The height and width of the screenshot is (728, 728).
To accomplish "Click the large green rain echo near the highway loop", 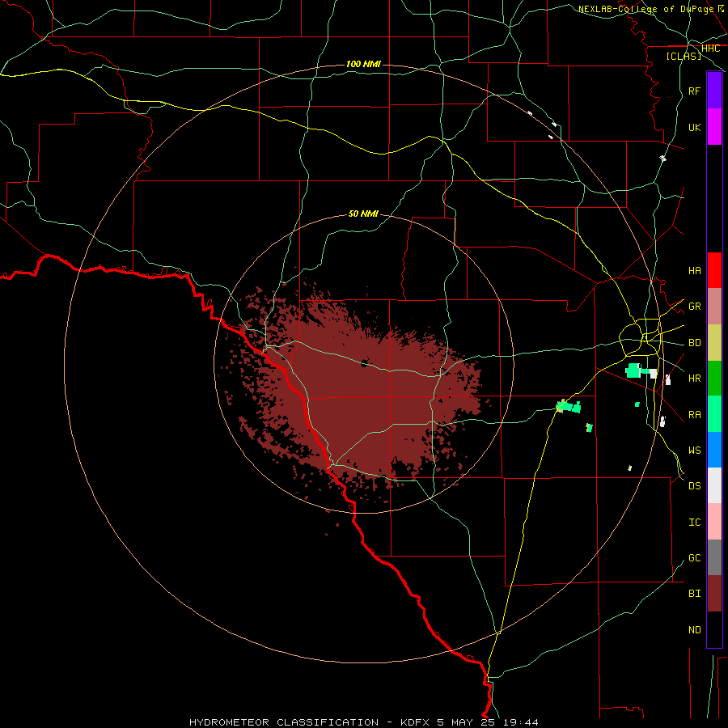I will point(634,370).
